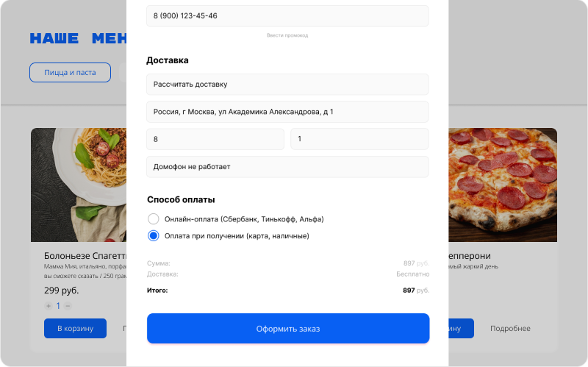Focus the field containing '8'
This screenshot has height=367, width=588.
[215, 139]
